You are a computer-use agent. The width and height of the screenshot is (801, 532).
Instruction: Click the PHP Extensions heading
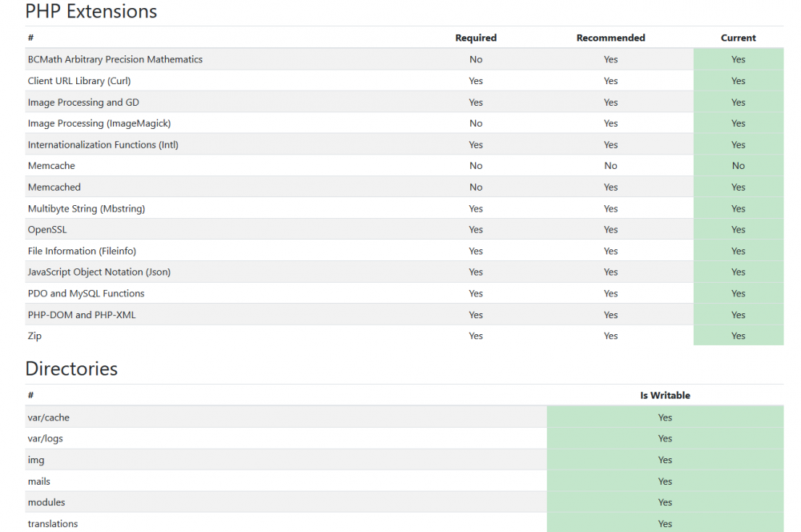[91, 11]
